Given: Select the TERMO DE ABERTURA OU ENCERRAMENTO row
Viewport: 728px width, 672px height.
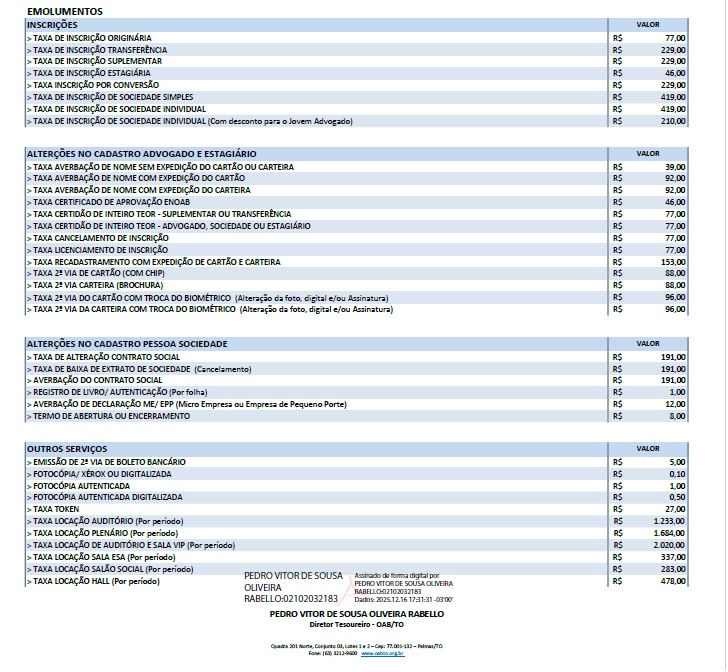Looking at the screenshot, I should pyautogui.click(x=109, y=415).
